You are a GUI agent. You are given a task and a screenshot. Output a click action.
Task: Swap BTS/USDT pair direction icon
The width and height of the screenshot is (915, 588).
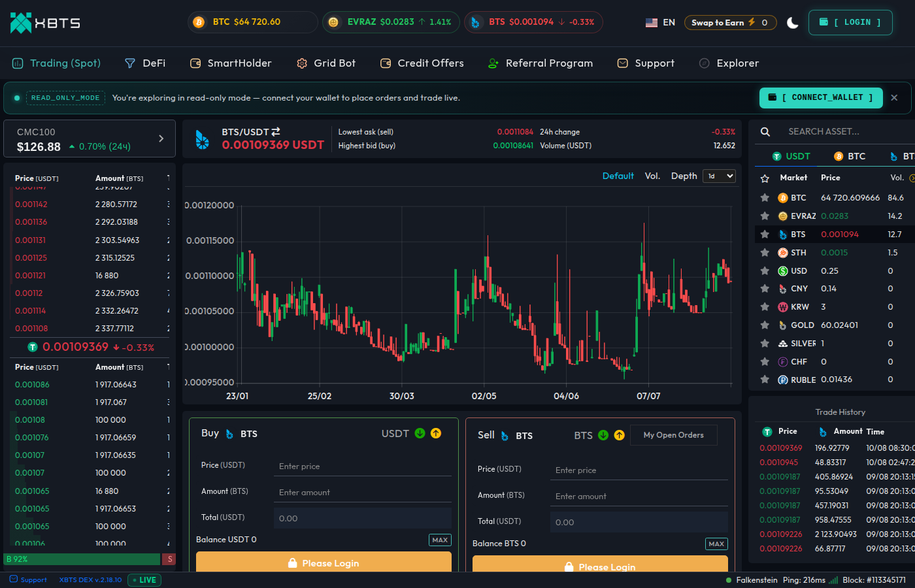(276, 131)
